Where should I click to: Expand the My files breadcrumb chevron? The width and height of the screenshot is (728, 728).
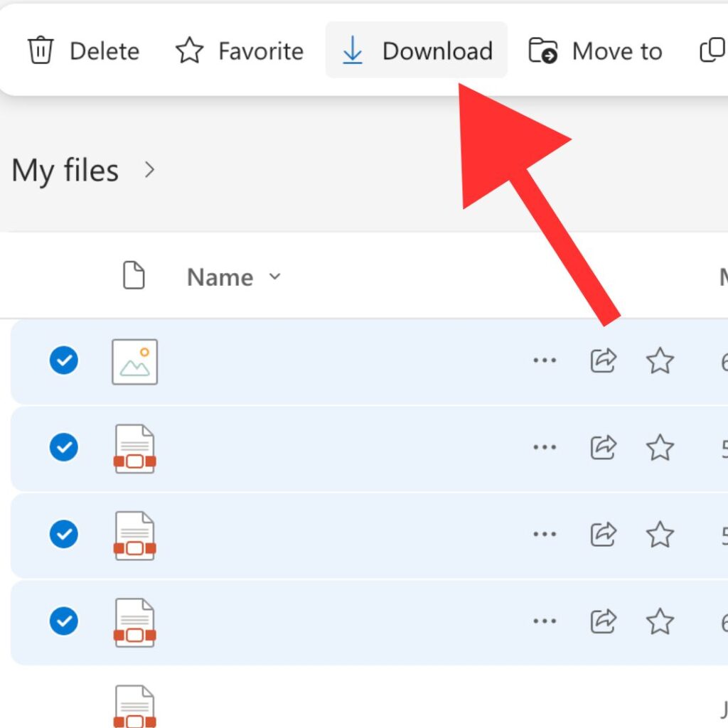tap(149, 170)
